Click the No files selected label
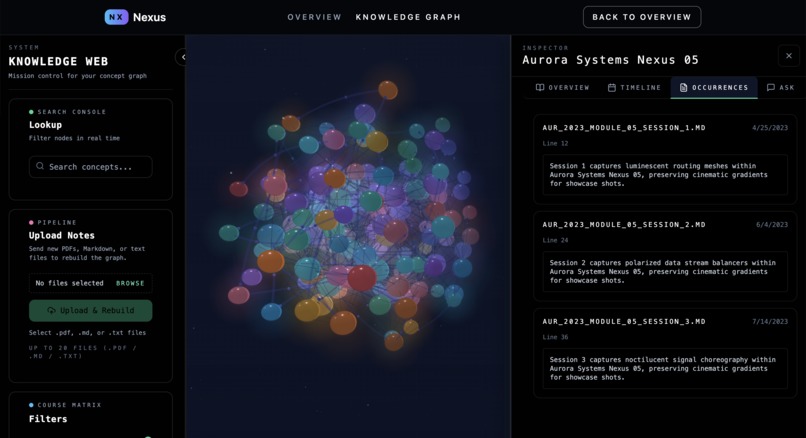Image resolution: width=806 pixels, height=438 pixels. click(x=69, y=283)
